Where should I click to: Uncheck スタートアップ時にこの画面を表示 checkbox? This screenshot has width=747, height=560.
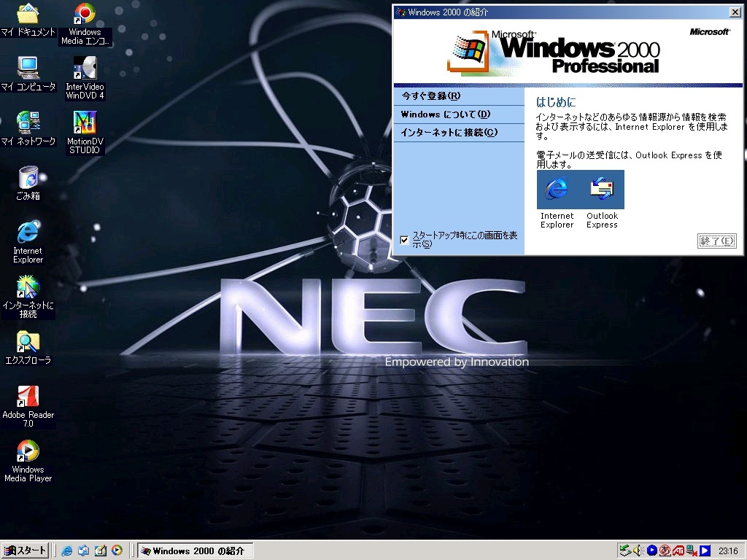point(404,240)
